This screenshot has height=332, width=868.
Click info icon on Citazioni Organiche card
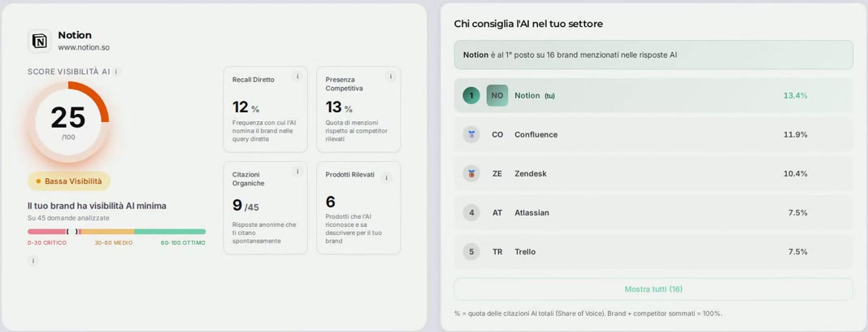pyautogui.click(x=297, y=172)
